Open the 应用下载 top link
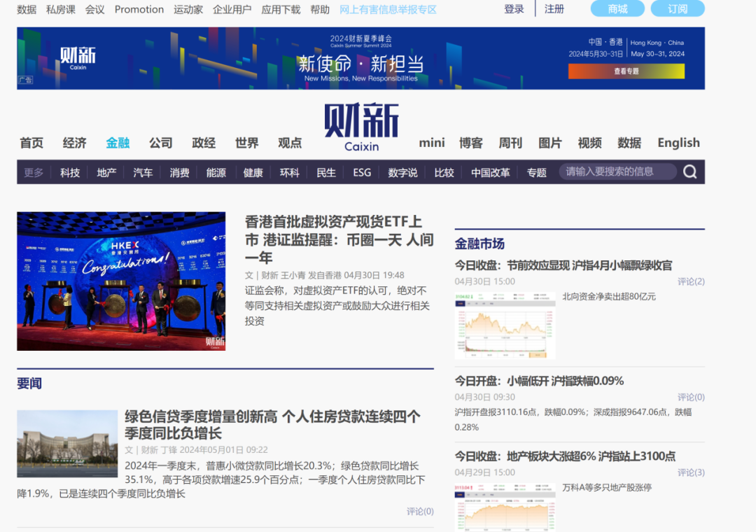This screenshot has height=532, width=756. (x=281, y=10)
